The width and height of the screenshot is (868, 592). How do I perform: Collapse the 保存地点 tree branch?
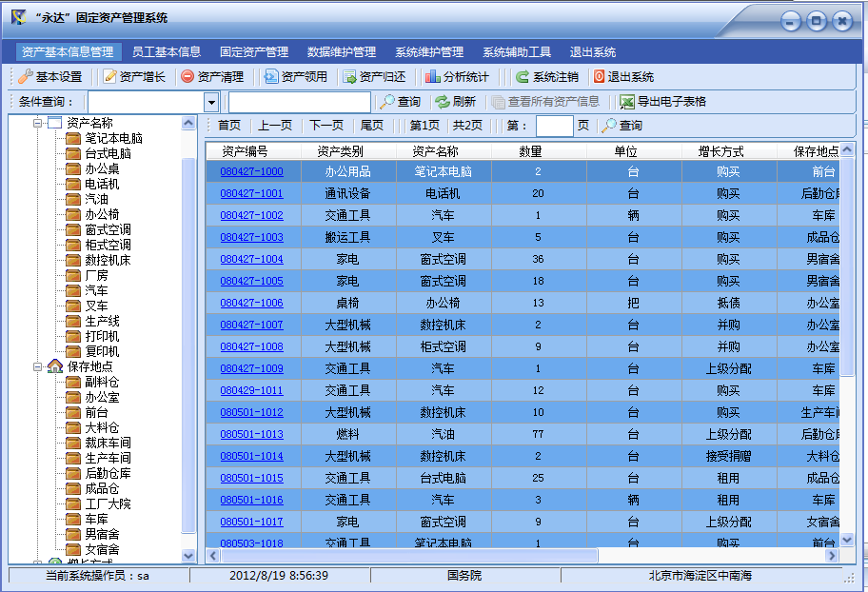[37, 366]
